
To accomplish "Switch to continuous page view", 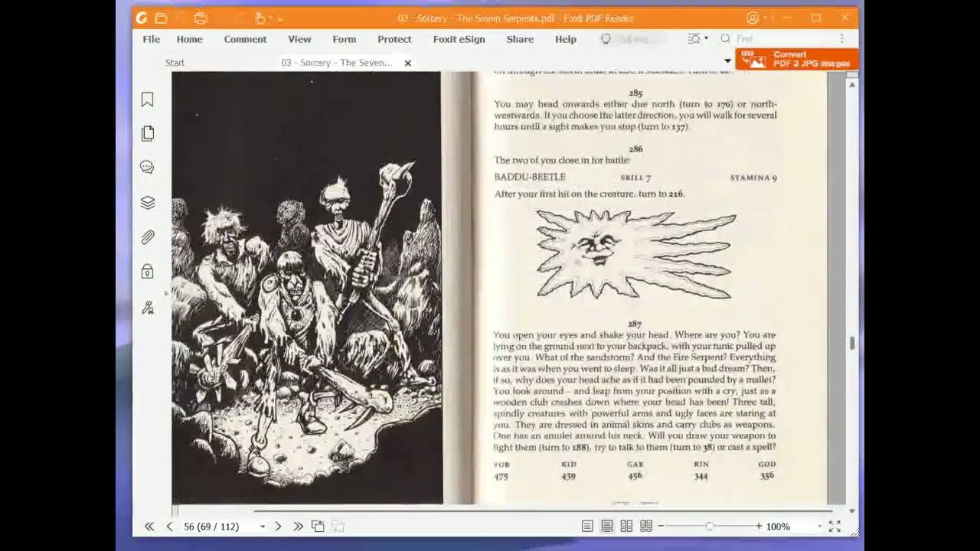I will 607,527.
